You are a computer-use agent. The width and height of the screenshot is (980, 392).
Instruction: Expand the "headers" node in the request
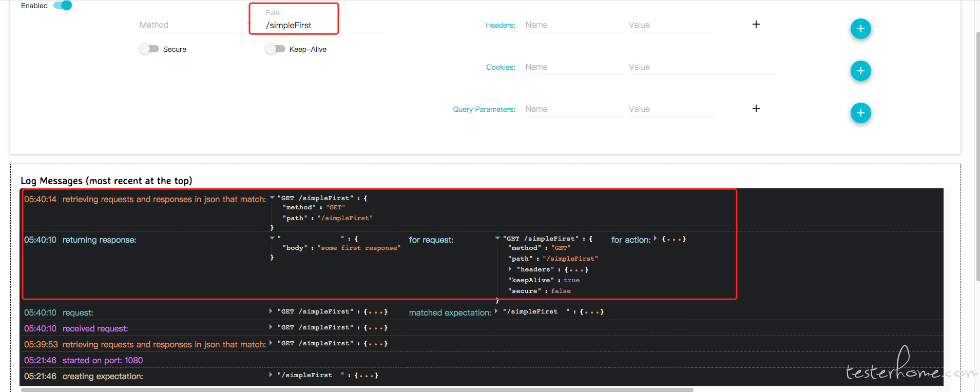pyautogui.click(x=510, y=269)
